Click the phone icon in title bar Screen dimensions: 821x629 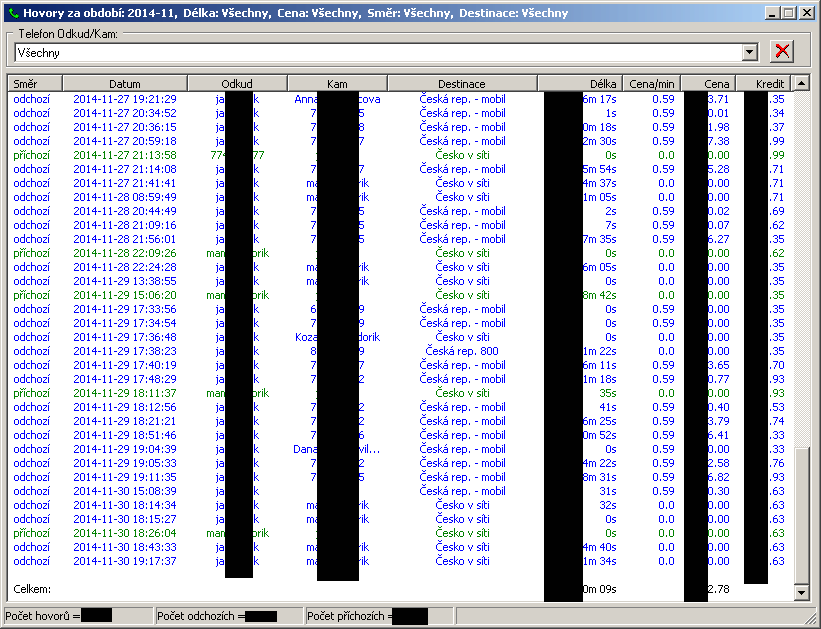[12, 14]
